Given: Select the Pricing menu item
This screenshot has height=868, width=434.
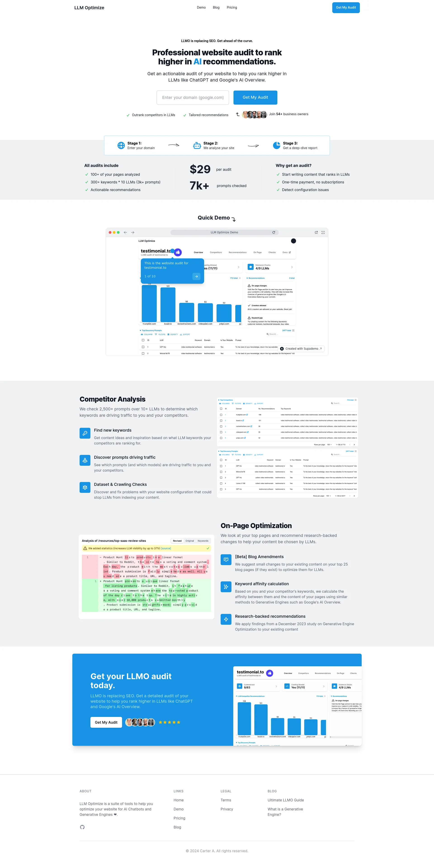Looking at the screenshot, I should [231, 7].
